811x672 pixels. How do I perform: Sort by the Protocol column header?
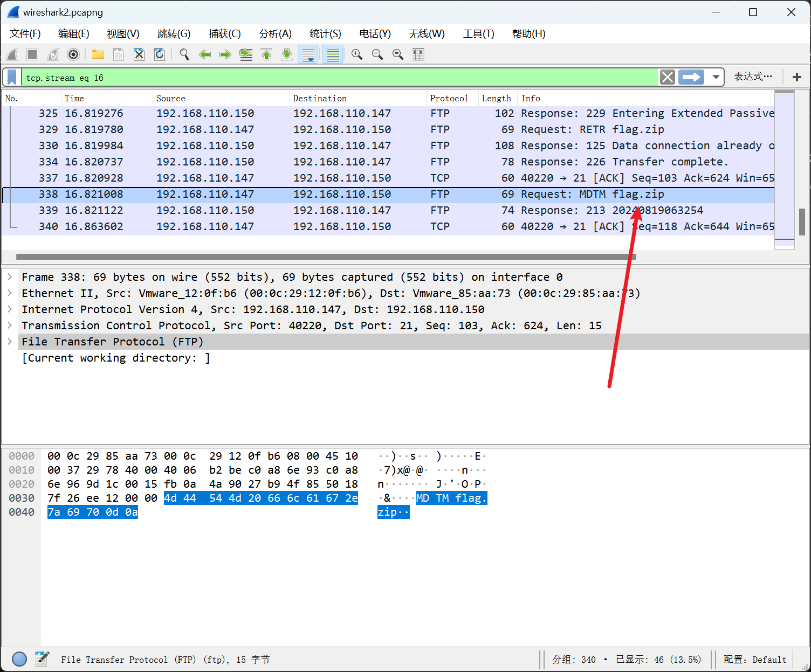452,98
